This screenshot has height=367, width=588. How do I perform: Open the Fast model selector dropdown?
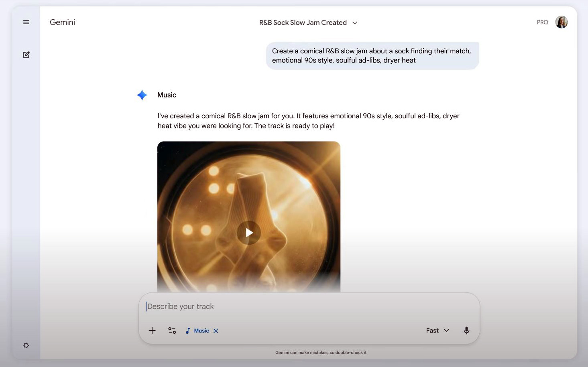tap(437, 331)
